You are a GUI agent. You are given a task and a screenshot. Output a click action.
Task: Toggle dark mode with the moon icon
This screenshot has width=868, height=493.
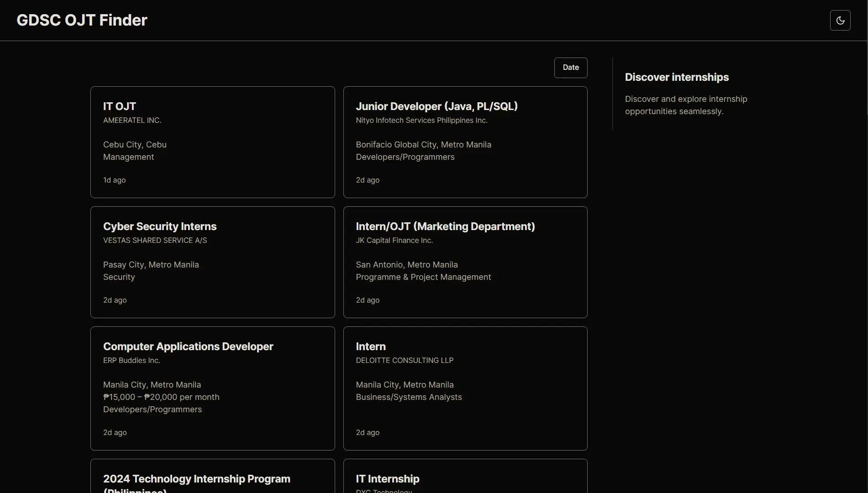pyautogui.click(x=840, y=20)
